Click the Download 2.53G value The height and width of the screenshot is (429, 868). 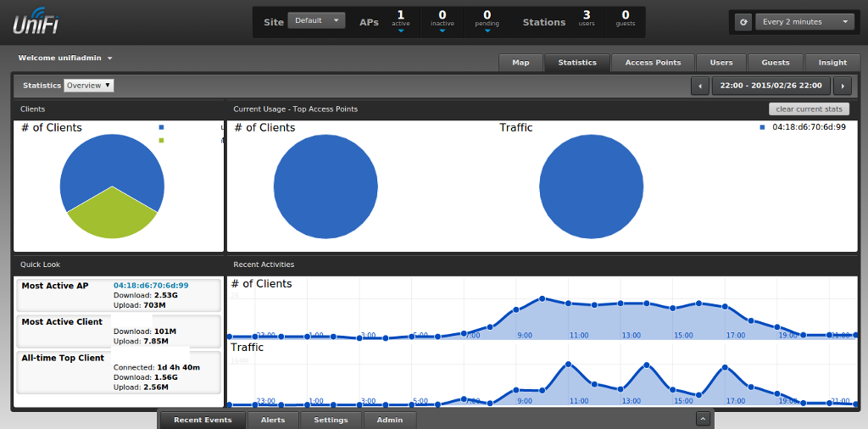click(x=166, y=296)
